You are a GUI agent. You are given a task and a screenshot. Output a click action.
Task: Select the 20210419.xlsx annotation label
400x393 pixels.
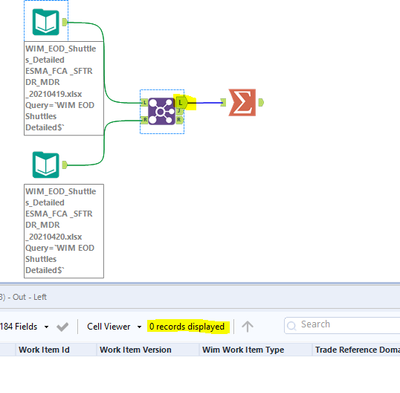point(64,88)
